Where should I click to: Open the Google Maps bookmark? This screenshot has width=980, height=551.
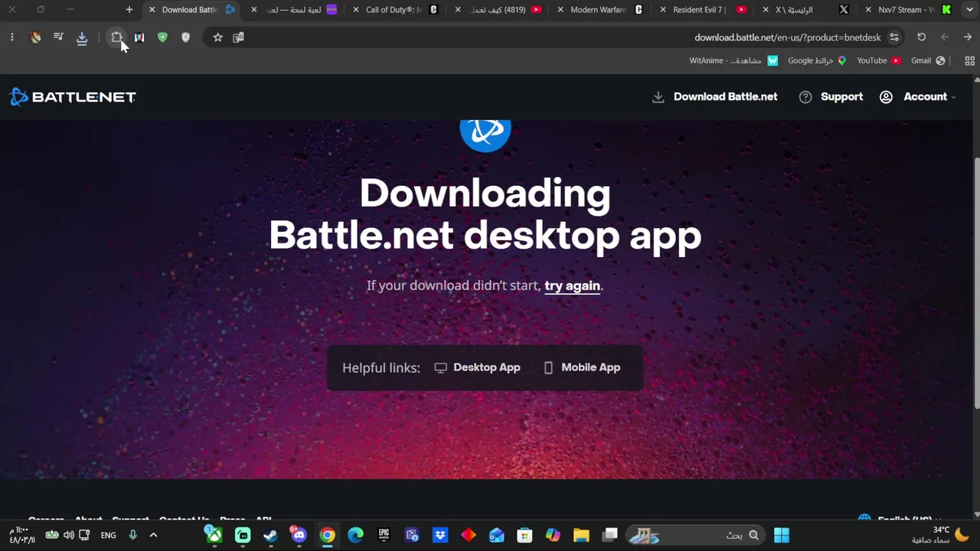[817, 60]
